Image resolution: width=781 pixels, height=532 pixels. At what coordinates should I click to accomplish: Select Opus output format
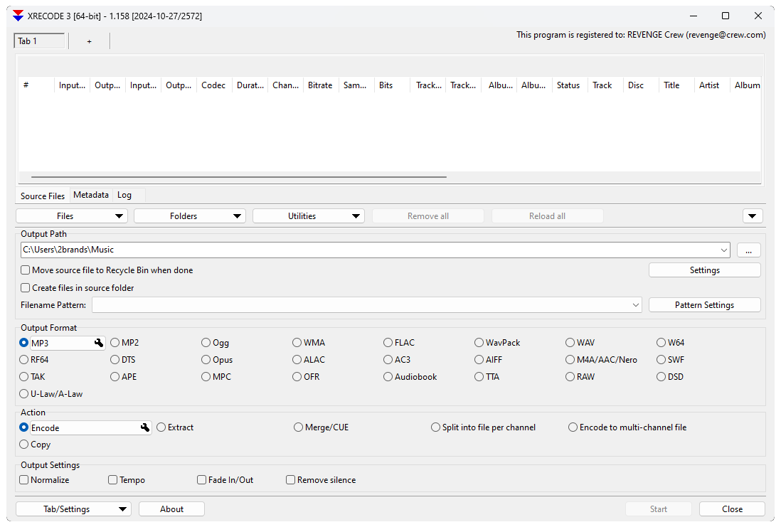(217, 360)
